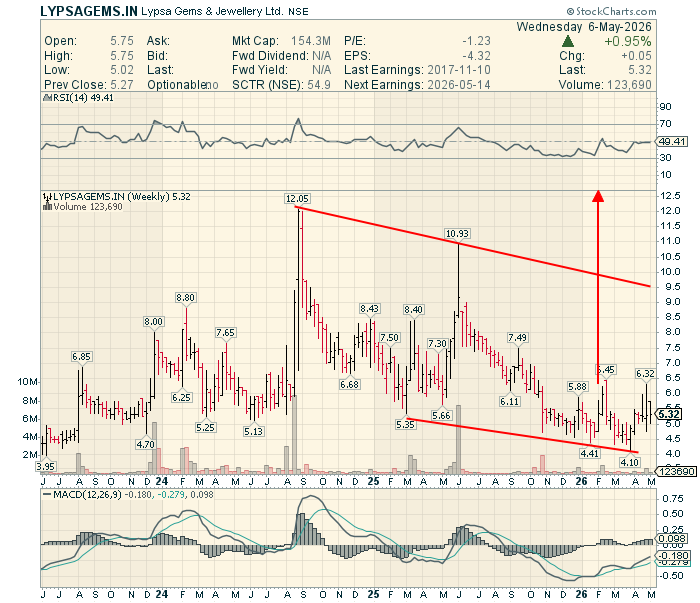Click the Volume 123,690 legend text in price panel
The image size is (700, 603).
(88, 207)
